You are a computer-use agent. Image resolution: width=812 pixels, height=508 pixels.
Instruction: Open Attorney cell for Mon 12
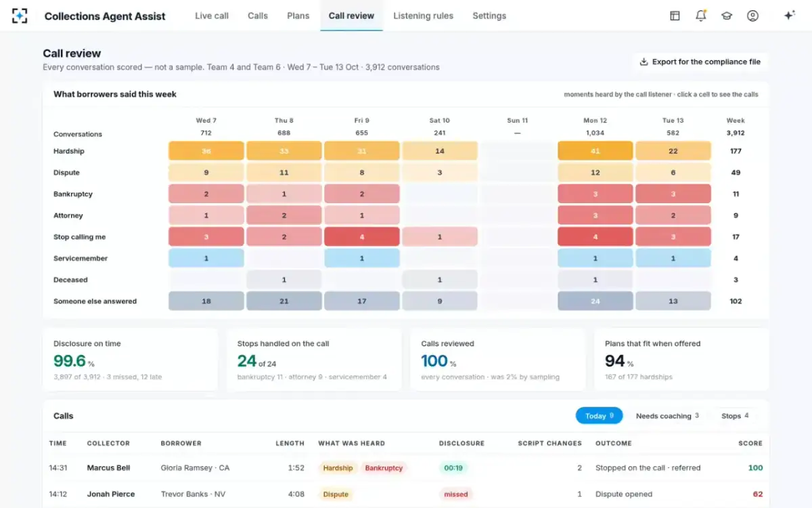click(x=595, y=215)
